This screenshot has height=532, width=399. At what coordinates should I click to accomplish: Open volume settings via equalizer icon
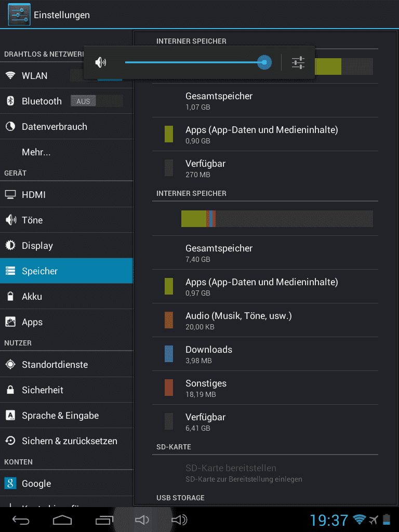(x=298, y=63)
